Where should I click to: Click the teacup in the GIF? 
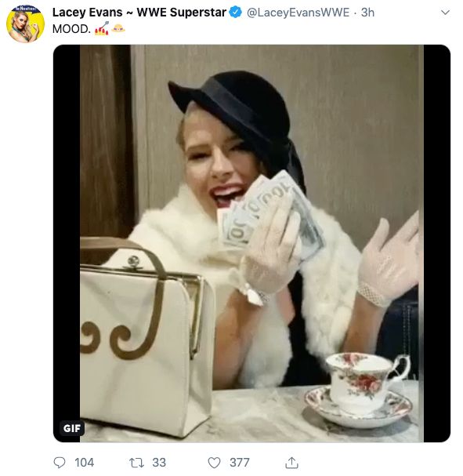(x=363, y=390)
